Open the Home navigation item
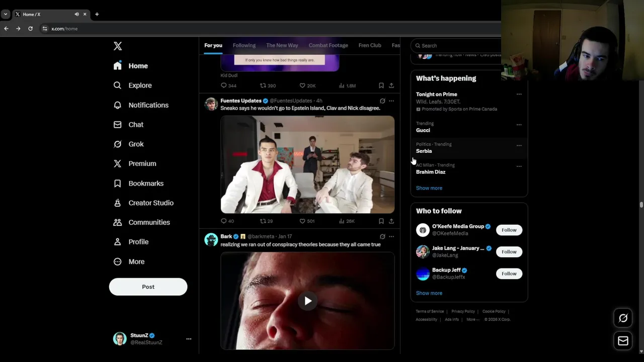644x362 pixels. (131, 66)
